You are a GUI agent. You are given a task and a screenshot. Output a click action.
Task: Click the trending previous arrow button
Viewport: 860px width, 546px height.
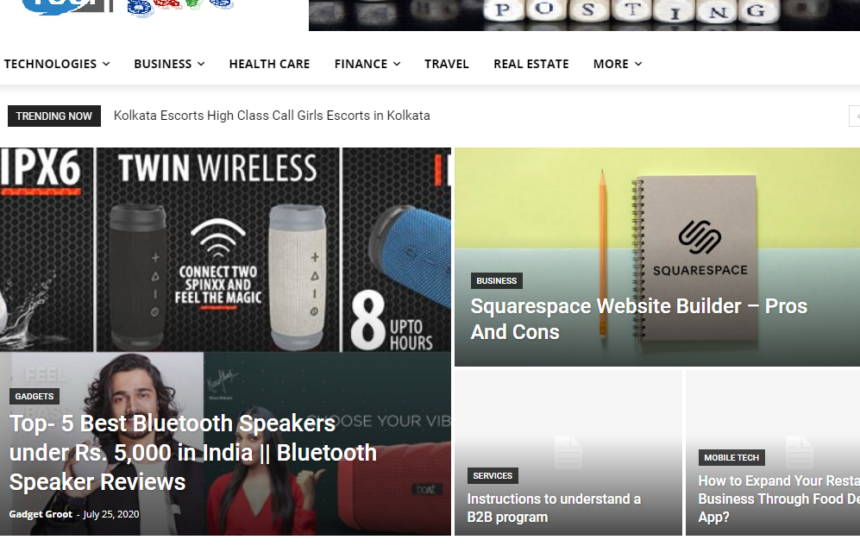(x=855, y=116)
